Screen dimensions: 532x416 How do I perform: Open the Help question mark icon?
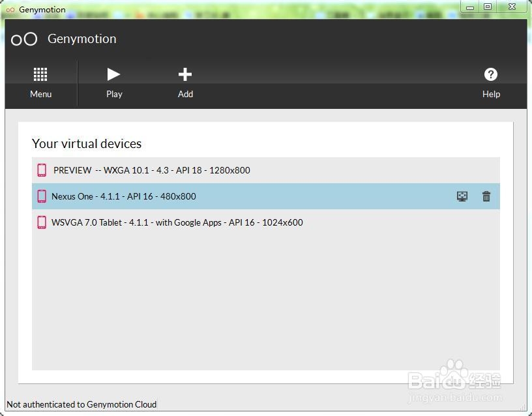click(491, 74)
